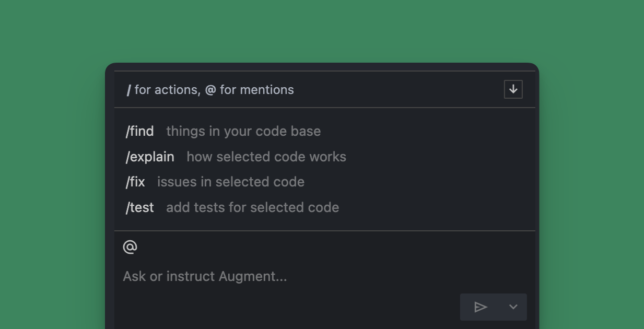Select the /test action
Screen dimensions: 644x329
click(x=140, y=207)
